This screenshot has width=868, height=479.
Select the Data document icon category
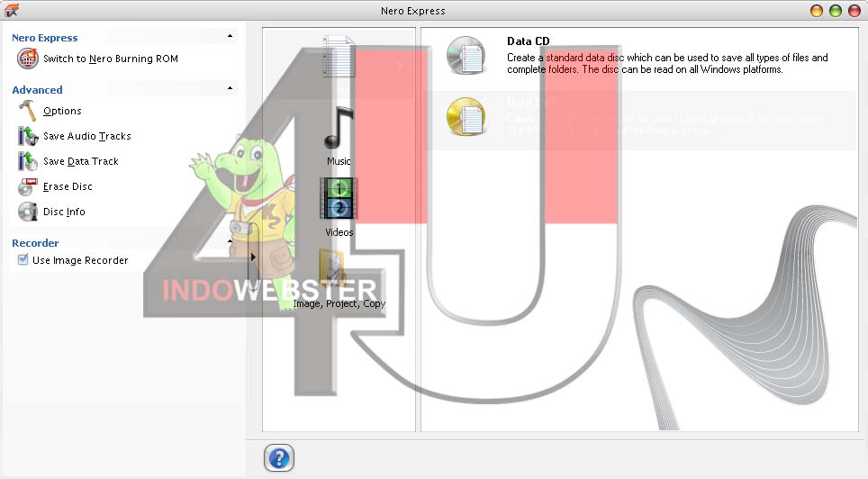coord(338,56)
